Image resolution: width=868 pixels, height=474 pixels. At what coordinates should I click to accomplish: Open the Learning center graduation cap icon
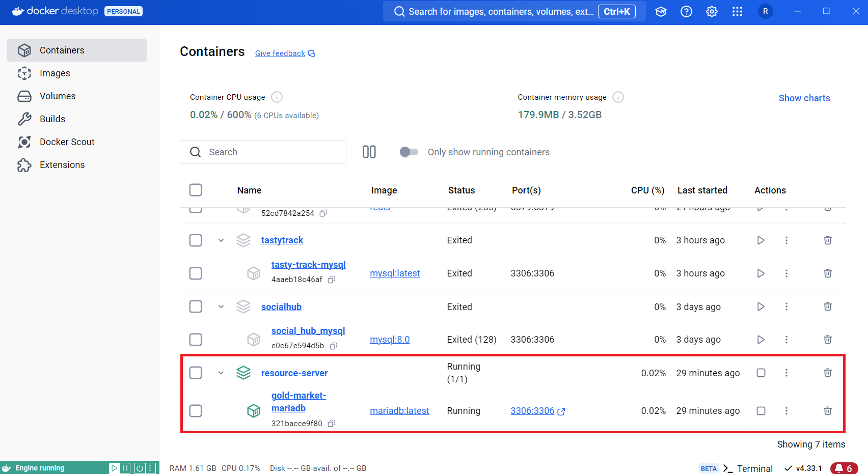click(661, 12)
